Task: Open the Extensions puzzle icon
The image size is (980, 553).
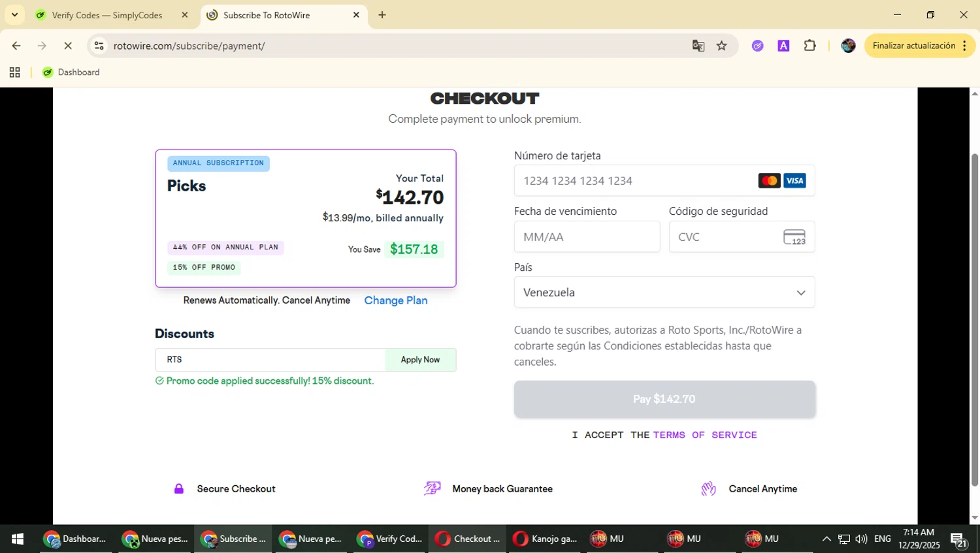Action: (x=809, y=46)
